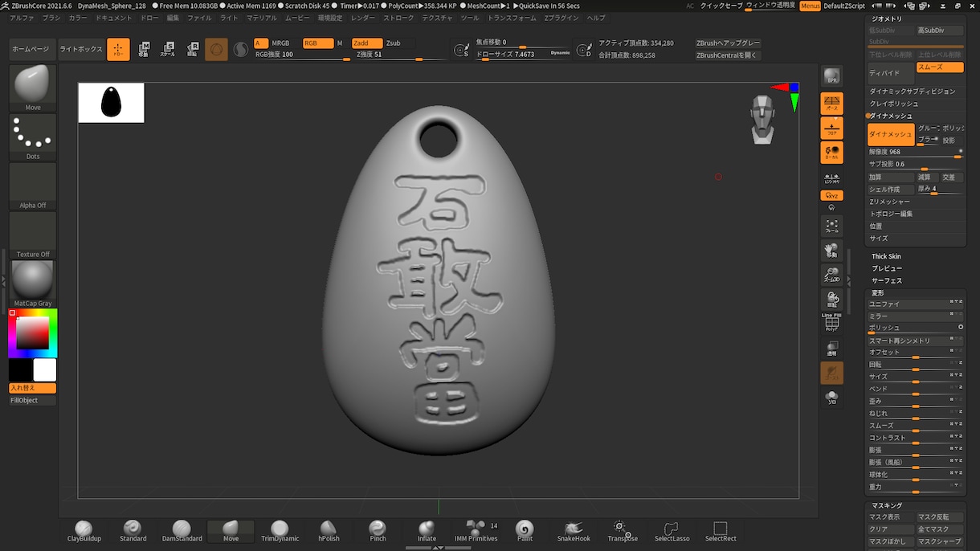
Task: Select the ClayBuildup brush
Action: (84, 531)
